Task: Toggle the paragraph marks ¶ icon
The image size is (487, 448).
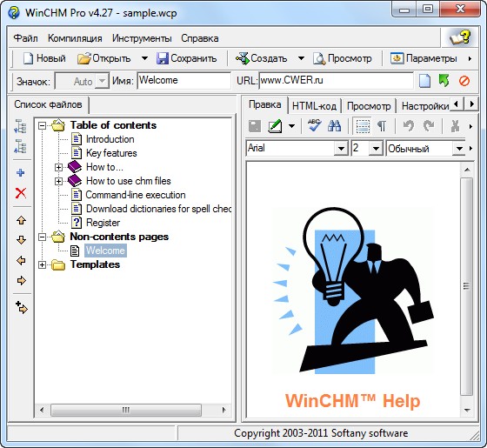Action: point(382,126)
